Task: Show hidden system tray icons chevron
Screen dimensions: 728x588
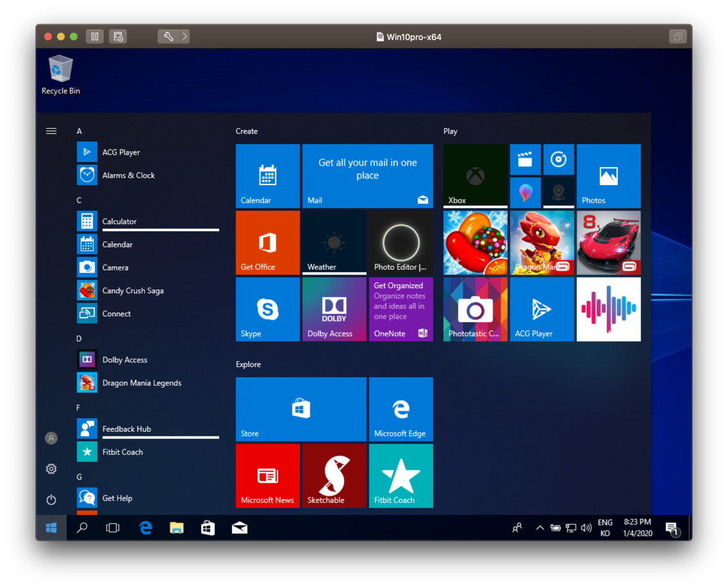Action: (540, 528)
